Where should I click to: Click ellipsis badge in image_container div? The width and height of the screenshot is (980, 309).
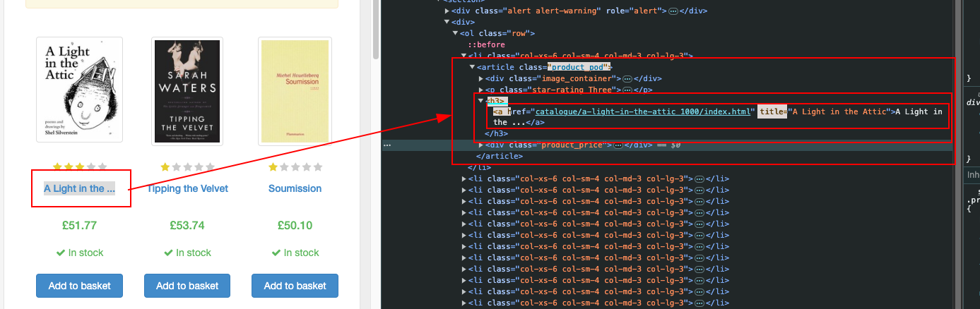(627, 78)
